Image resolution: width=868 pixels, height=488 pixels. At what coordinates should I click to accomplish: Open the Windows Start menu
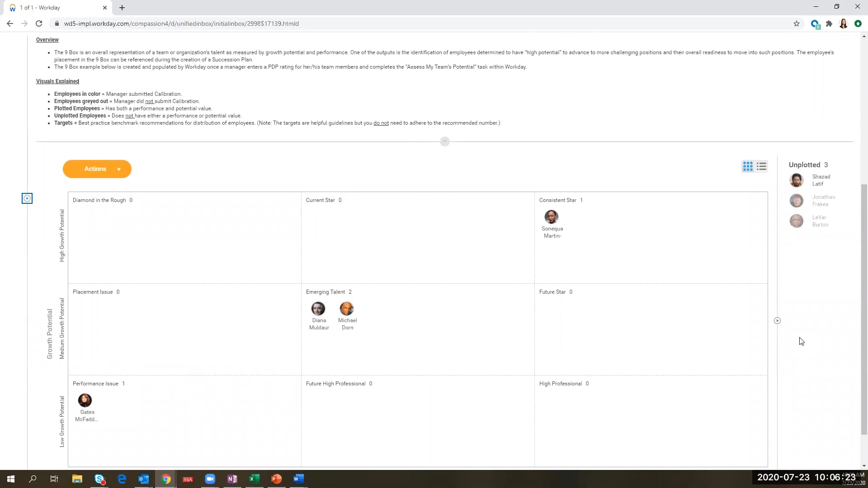coord(10,479)
